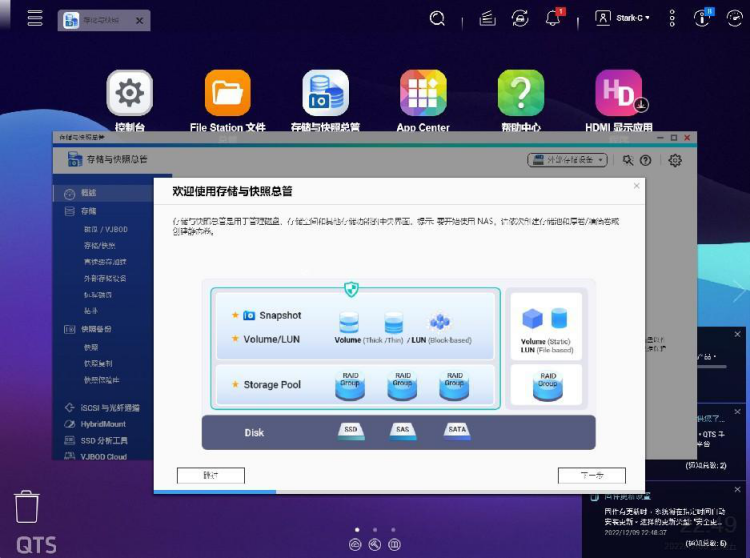Click feedback icon at bottom dock

tap(394, 545)
